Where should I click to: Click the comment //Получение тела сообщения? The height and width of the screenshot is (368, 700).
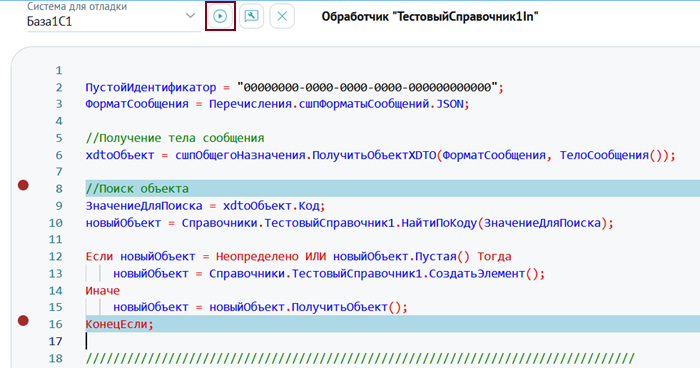click(175, 138)
